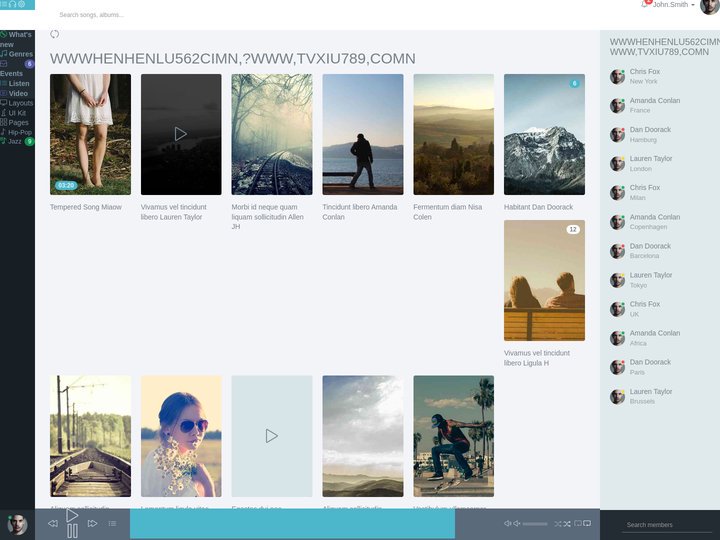Open the Tempered Song Miaow cover image
Screen dimensions: 720x540
tap(90, 135)
